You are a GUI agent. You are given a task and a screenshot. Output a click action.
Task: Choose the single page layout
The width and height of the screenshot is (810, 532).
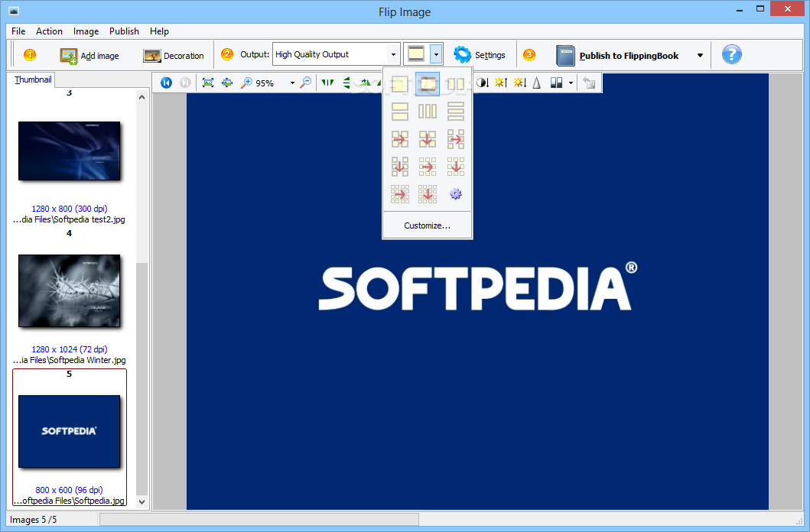click(399, 83)
